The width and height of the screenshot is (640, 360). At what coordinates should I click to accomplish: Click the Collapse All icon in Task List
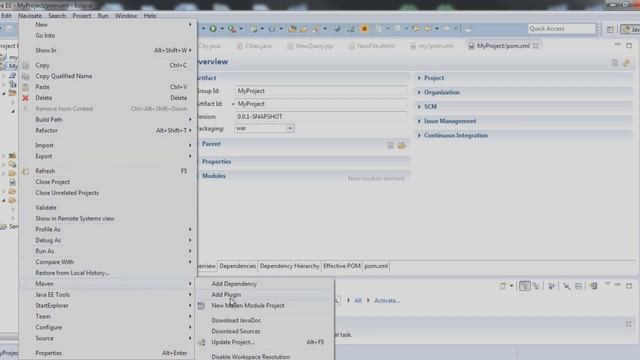[578, 286]
